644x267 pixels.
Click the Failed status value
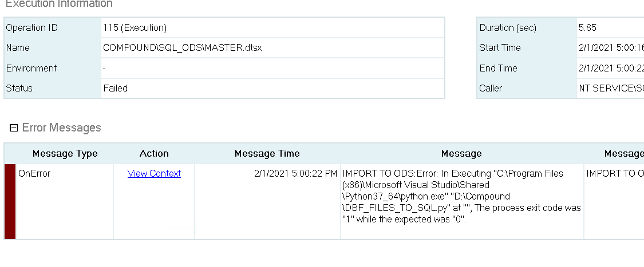coord(115,88)
